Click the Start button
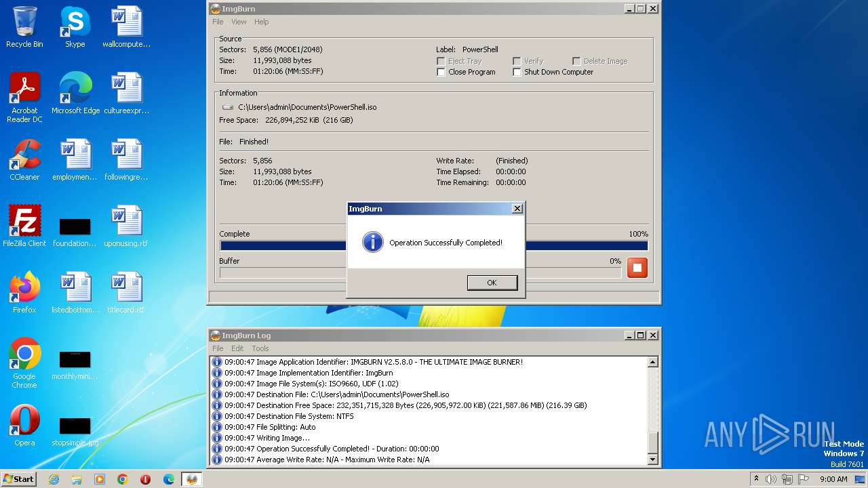The width and height of the screenshot is (868, 488). coord(19,479)
